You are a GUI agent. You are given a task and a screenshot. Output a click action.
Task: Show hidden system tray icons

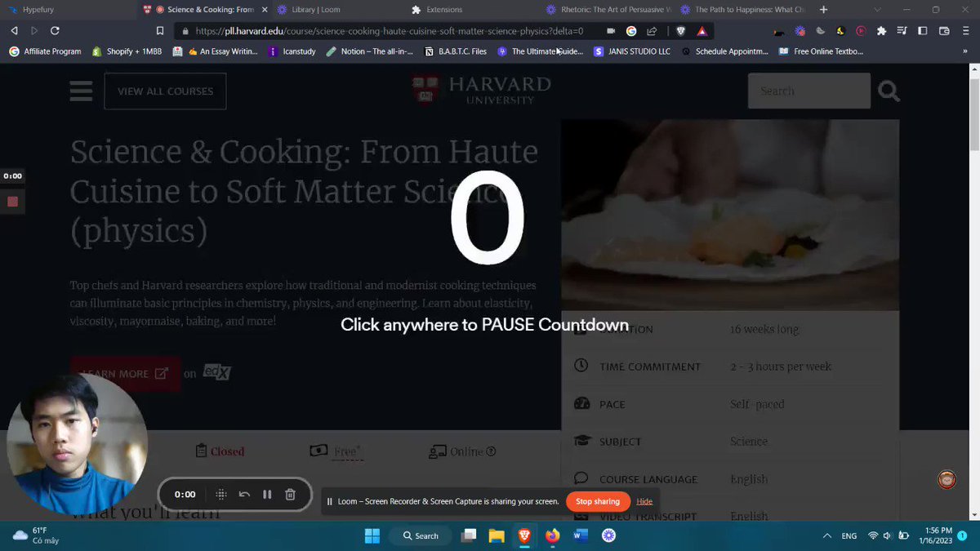point(827,535)
